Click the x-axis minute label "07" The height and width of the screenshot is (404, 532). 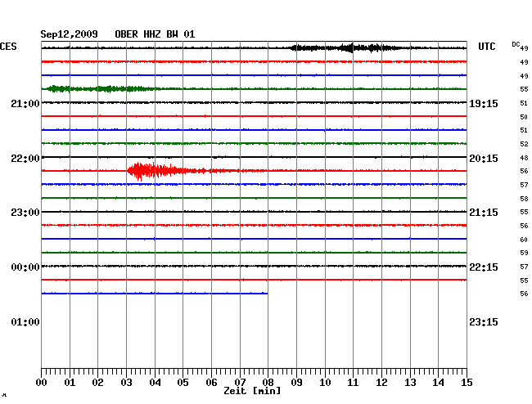click(x=240, y=383)
